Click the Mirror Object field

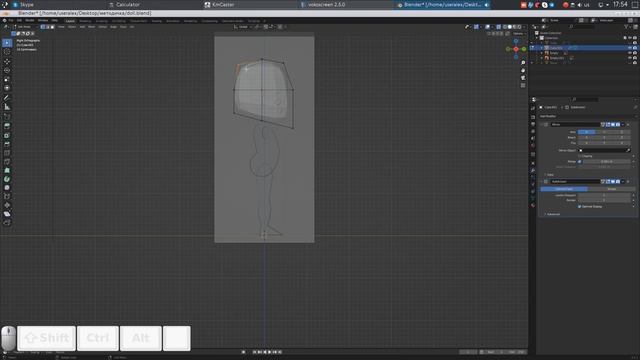604,150
